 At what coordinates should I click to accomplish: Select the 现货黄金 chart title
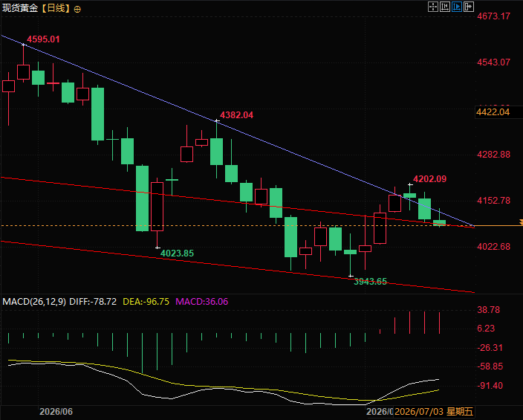(x=20, y=8)
